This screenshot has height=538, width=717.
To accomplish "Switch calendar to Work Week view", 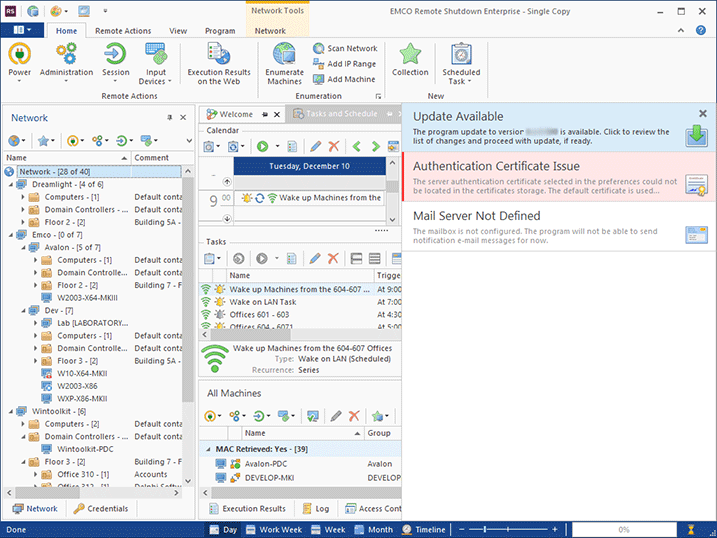I will tap(275, 530).
